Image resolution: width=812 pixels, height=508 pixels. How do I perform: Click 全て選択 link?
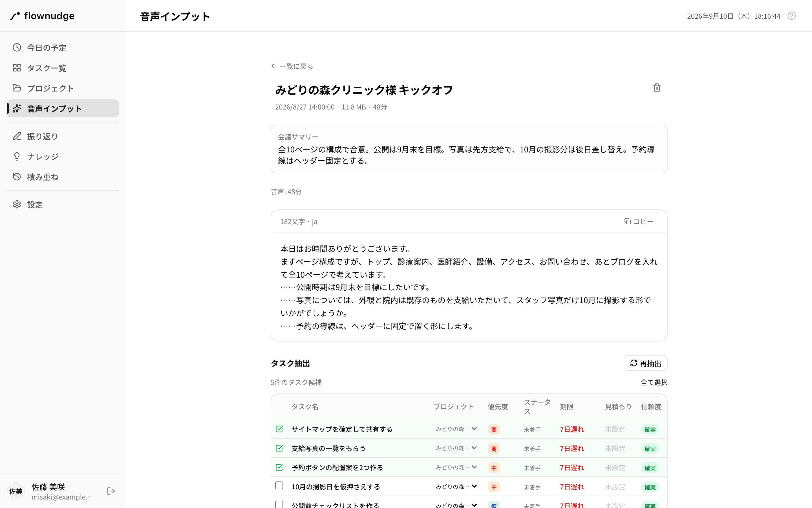(654, 382)
